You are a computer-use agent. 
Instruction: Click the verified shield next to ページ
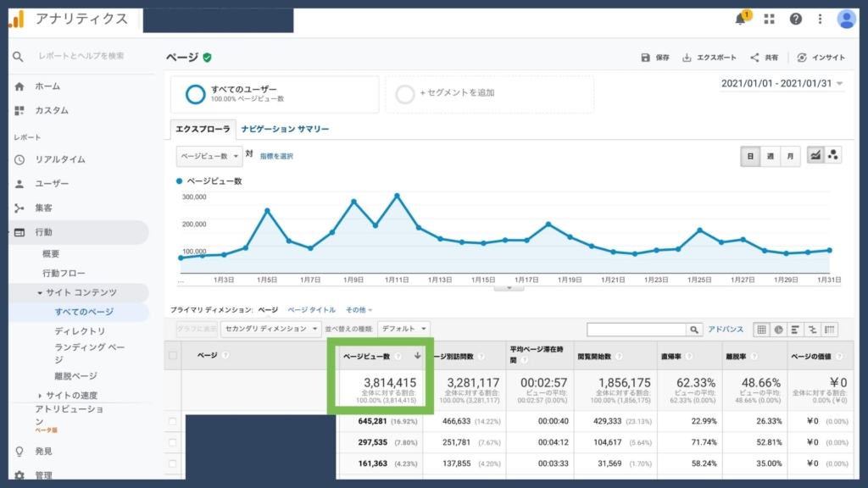tap(207, 58)
